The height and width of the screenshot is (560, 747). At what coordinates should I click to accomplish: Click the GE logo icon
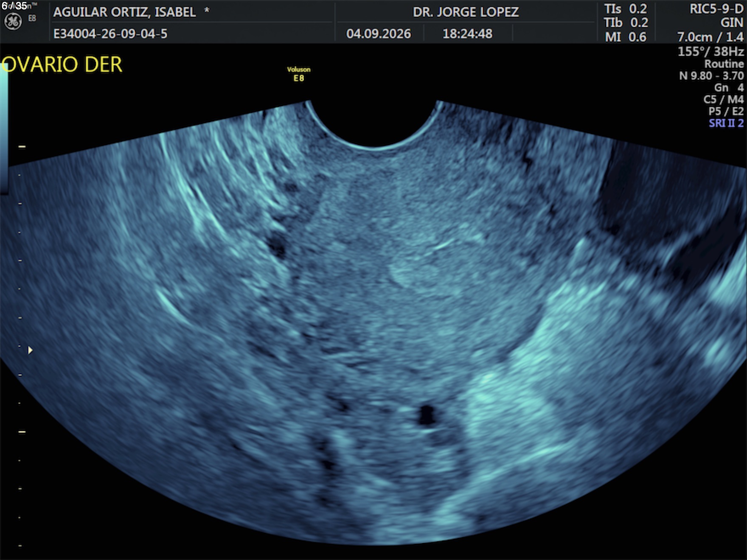13,21
